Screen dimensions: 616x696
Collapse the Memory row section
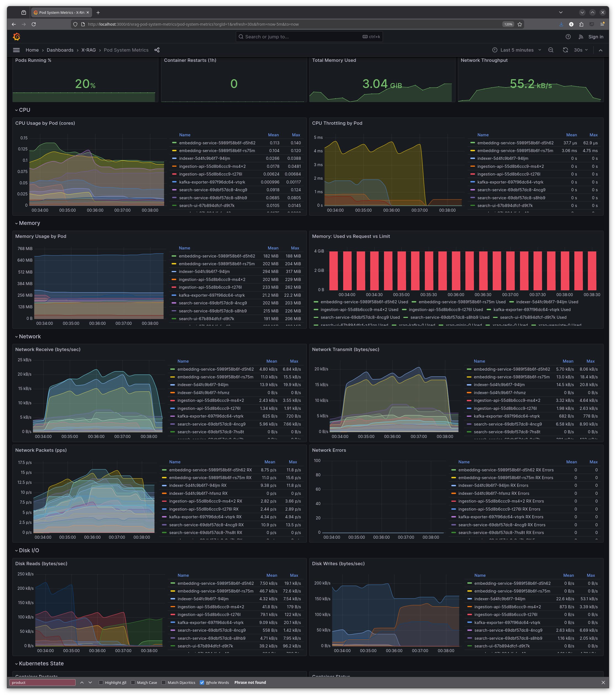[16, 223]
